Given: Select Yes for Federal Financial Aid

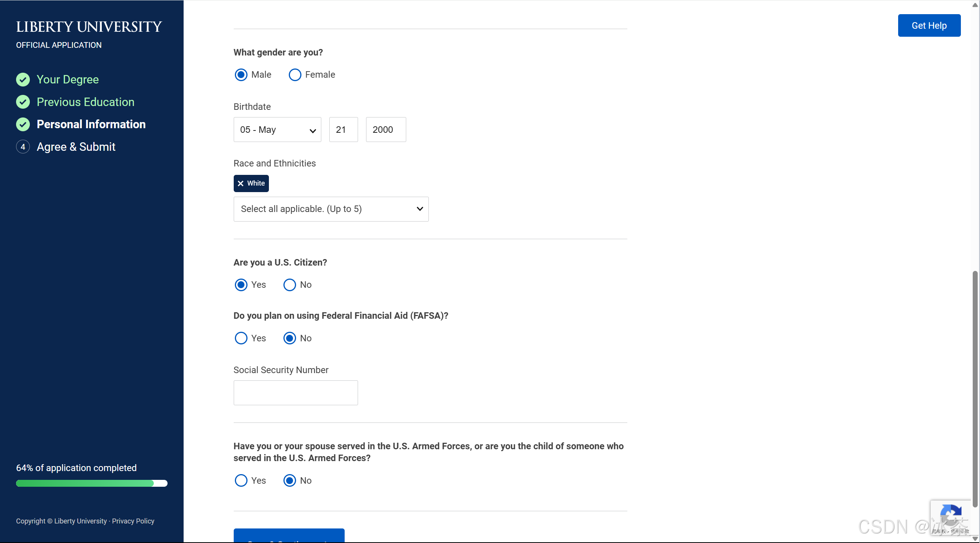Looking at the screenshot, I should (x=241, y=338).
